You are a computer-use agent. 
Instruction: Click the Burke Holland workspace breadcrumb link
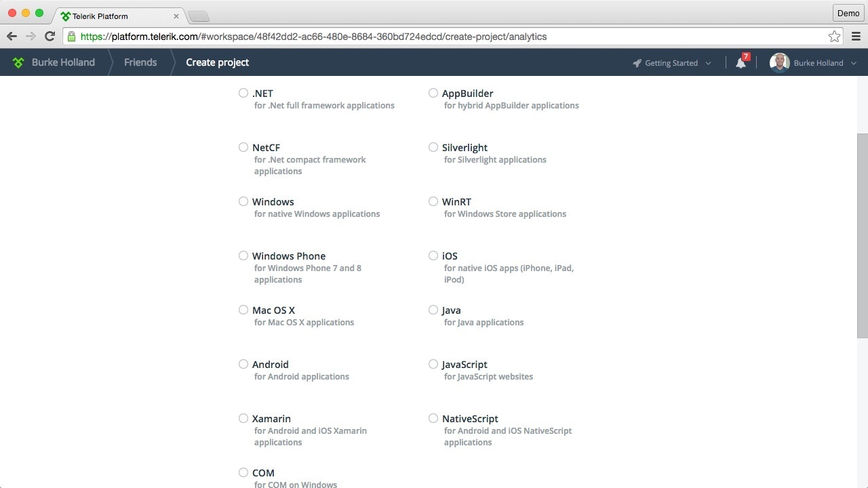pos(63,62)
